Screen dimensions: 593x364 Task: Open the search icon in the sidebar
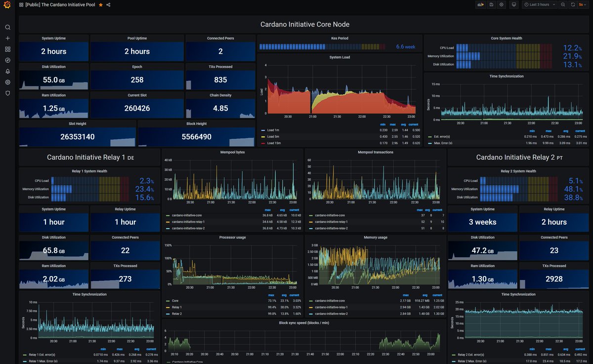7,27
